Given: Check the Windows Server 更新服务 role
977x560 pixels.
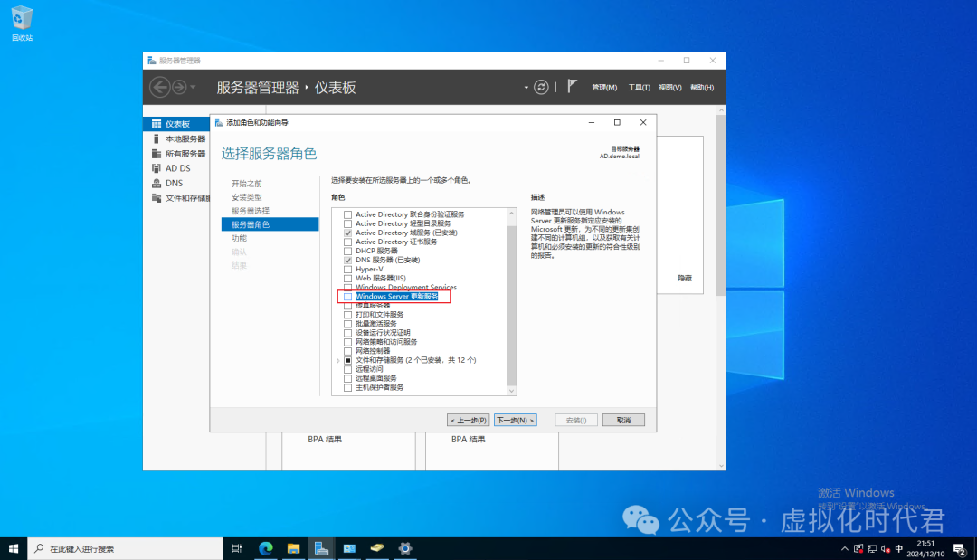Looking at the screenshot, I should click(347, 297).
